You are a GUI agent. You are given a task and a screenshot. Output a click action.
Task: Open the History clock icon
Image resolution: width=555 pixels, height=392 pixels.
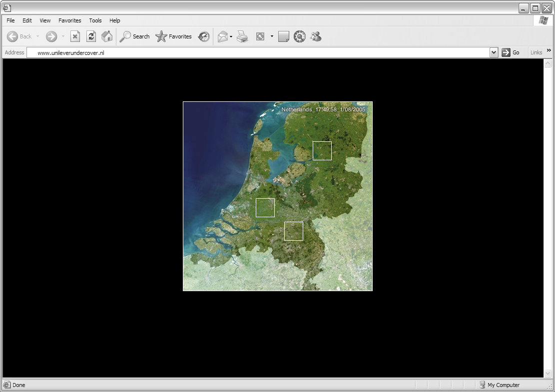pyautogui.click(x=204, y=36)
